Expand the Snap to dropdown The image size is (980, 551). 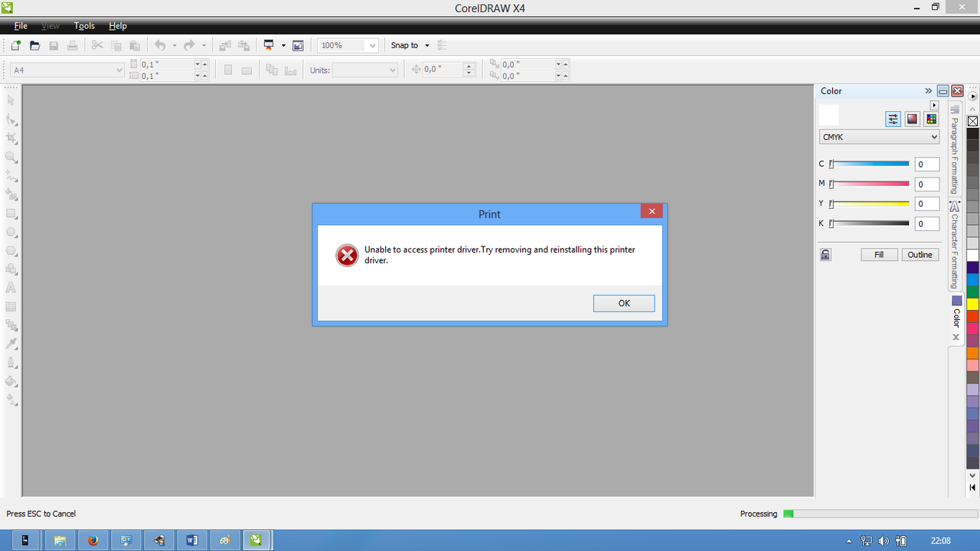tap(427, 46)
